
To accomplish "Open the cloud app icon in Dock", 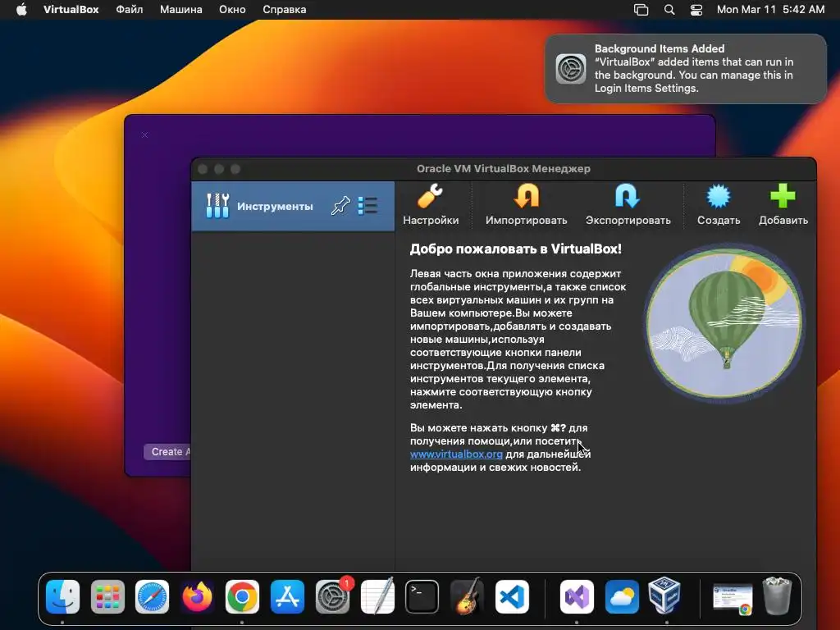I will [x=622, y=597].
